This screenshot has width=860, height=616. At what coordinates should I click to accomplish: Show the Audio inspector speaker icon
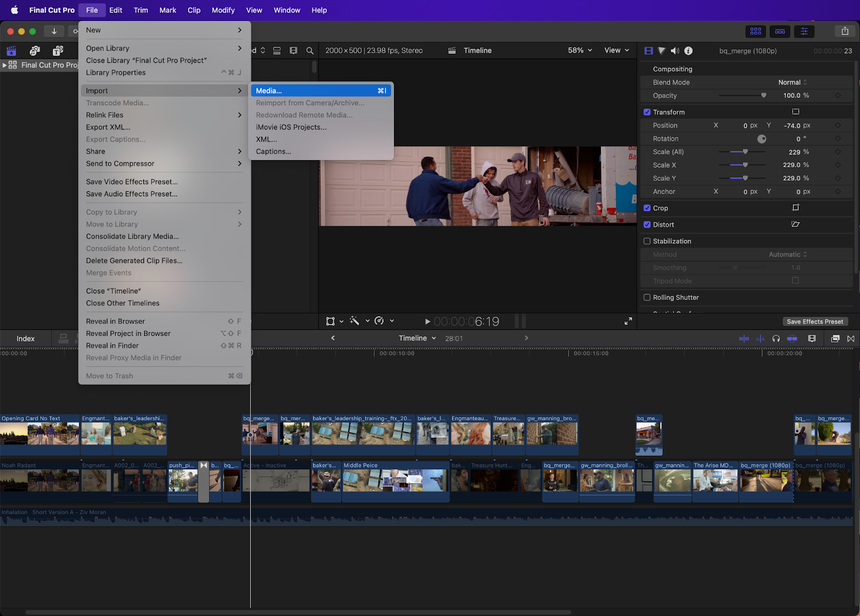pos(675,51)
